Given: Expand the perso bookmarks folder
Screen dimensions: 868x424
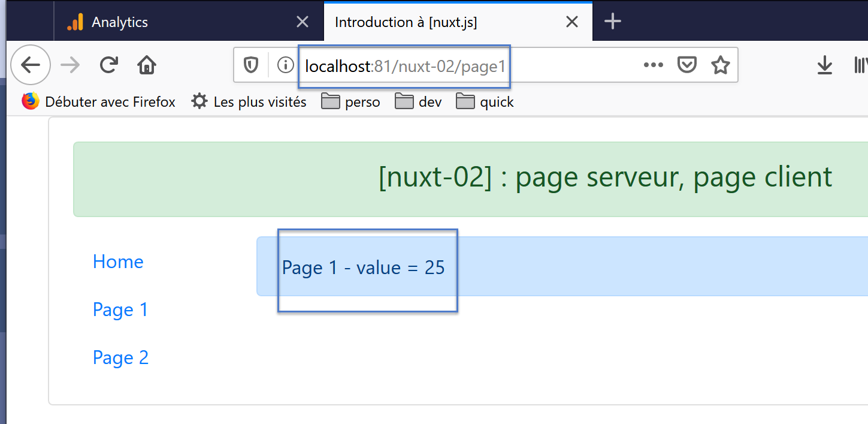Looking at the screenshot, I should click(x=351, y=102).
